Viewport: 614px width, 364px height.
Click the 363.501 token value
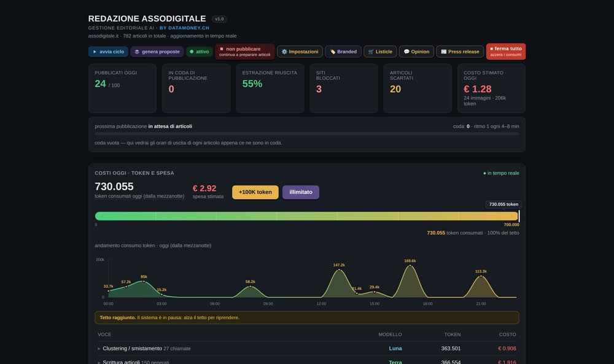pyautogui.click(x=451, y=348)
